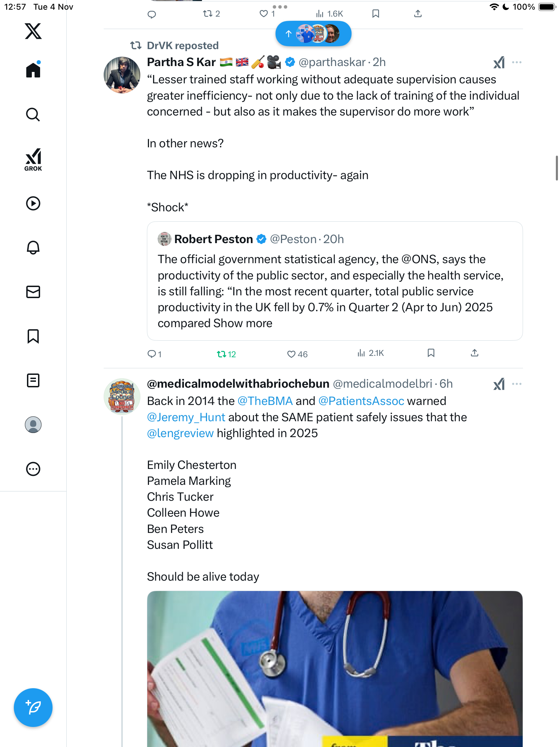Screen dimensions: 560x747
Task: Open the Video tab play icon
Action: pyautogui.click(x=33, y=203)
